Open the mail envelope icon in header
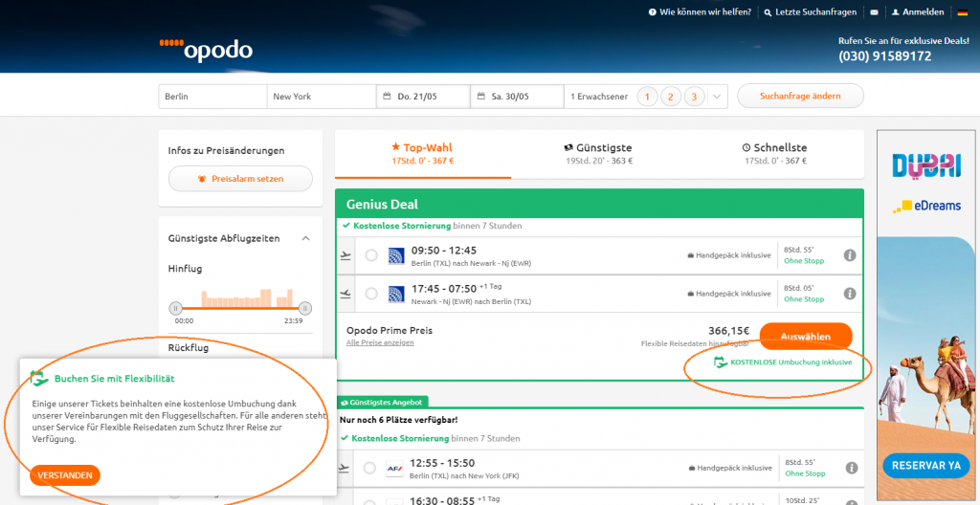 click(873, 12)
